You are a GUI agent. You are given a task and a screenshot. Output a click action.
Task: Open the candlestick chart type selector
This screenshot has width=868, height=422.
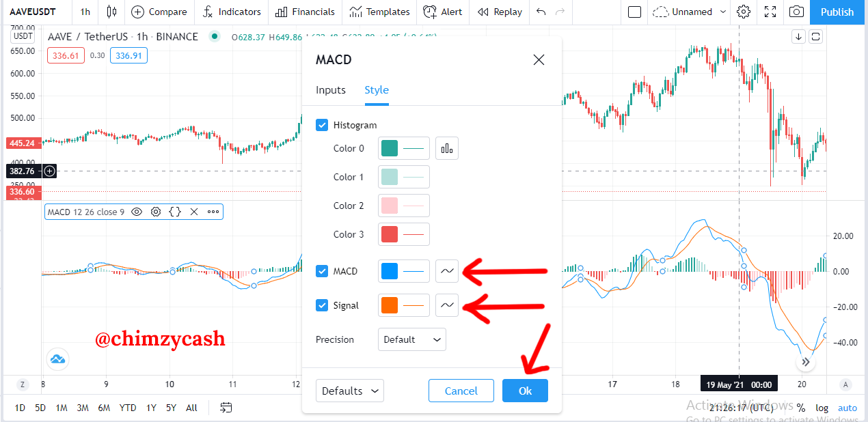(112, 12)
